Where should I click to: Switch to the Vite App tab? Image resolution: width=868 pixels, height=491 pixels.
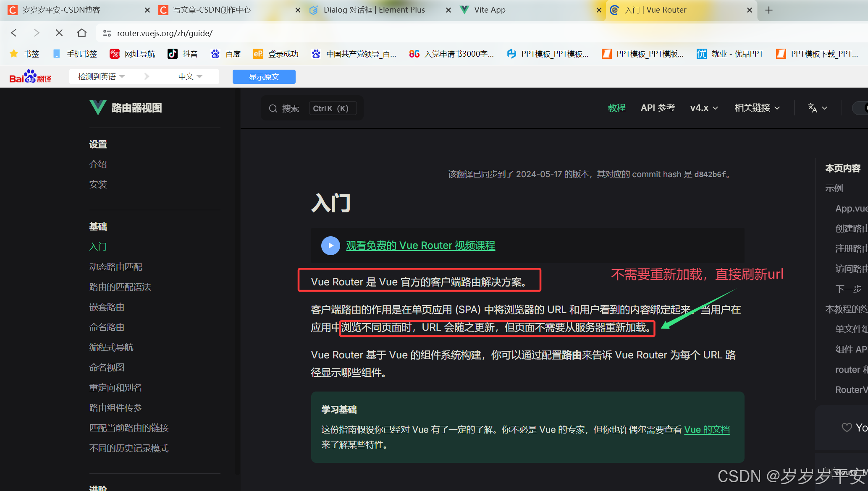point(490,10)
